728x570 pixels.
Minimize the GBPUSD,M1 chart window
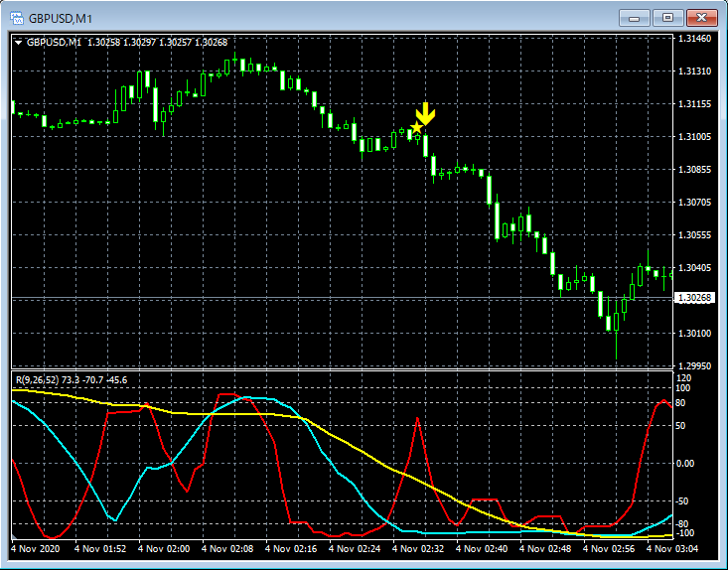(x=635, y=18)
